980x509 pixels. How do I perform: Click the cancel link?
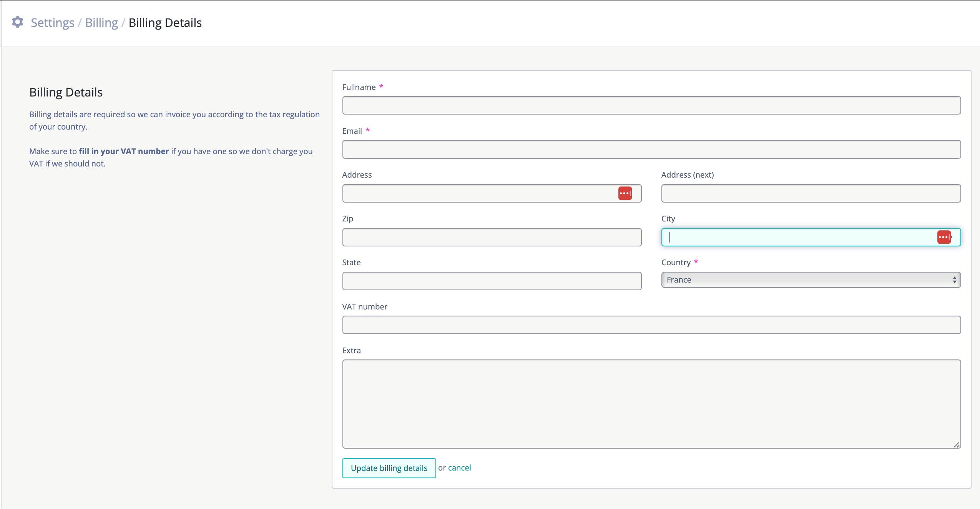coord(459,468)
